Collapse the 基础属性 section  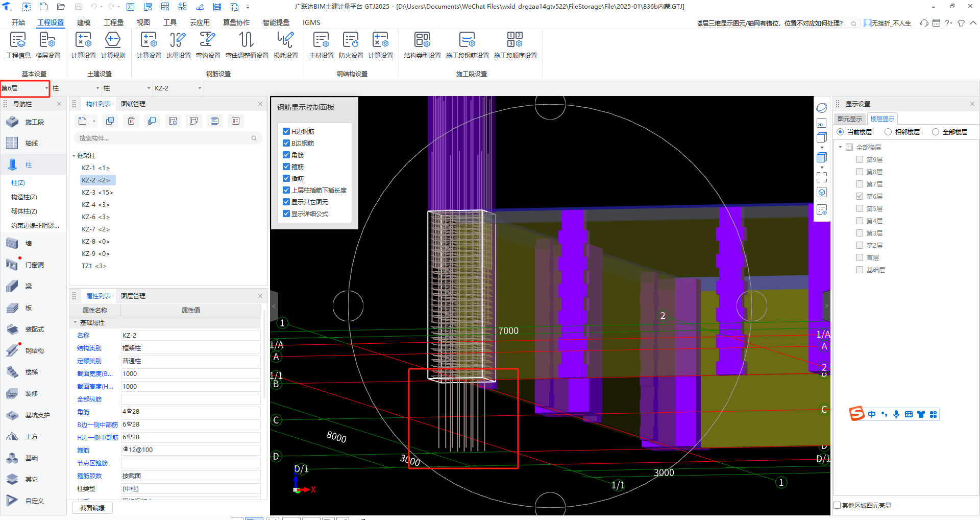[75, 322]
